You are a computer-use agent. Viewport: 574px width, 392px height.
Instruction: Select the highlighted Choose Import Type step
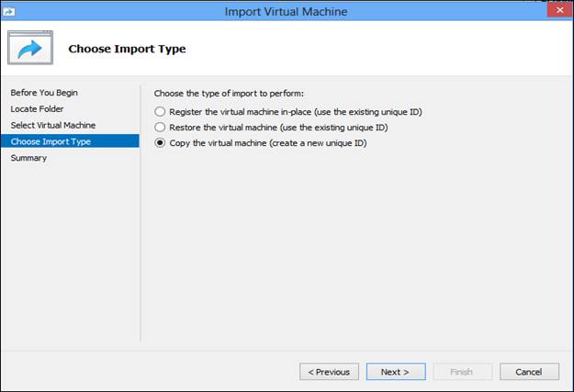coord(50,141)
